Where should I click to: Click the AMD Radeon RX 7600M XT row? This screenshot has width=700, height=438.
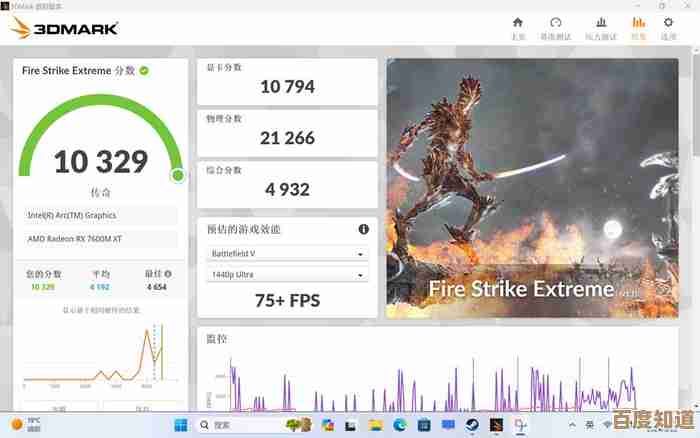coord(101,239)
